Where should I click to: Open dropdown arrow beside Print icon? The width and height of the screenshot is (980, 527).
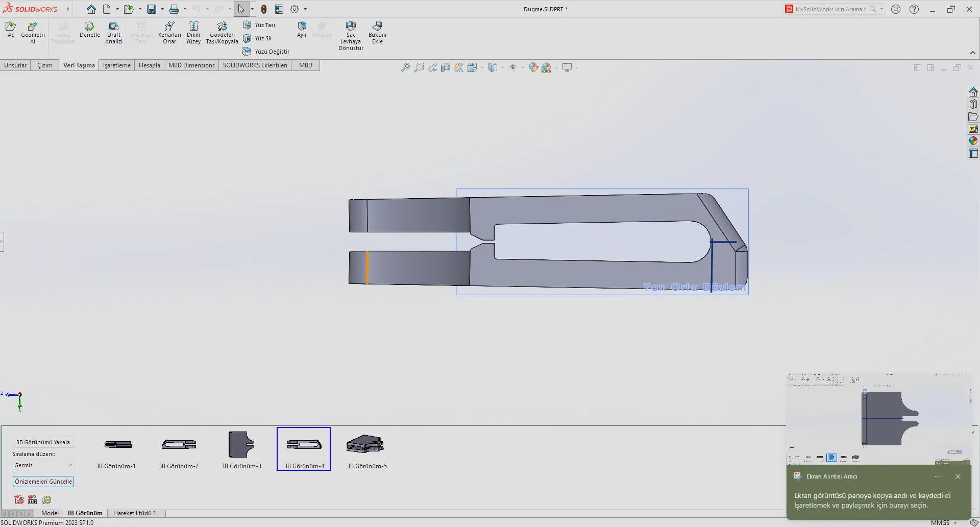[185, 9]
